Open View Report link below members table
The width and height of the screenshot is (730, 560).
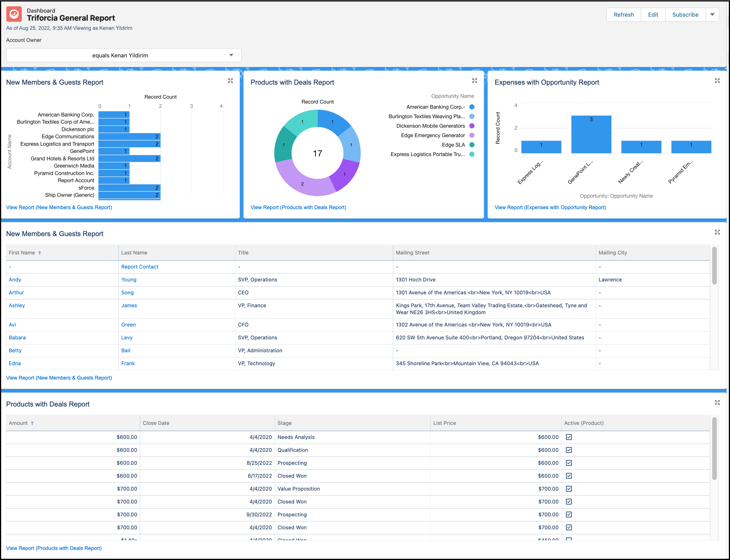59,378
